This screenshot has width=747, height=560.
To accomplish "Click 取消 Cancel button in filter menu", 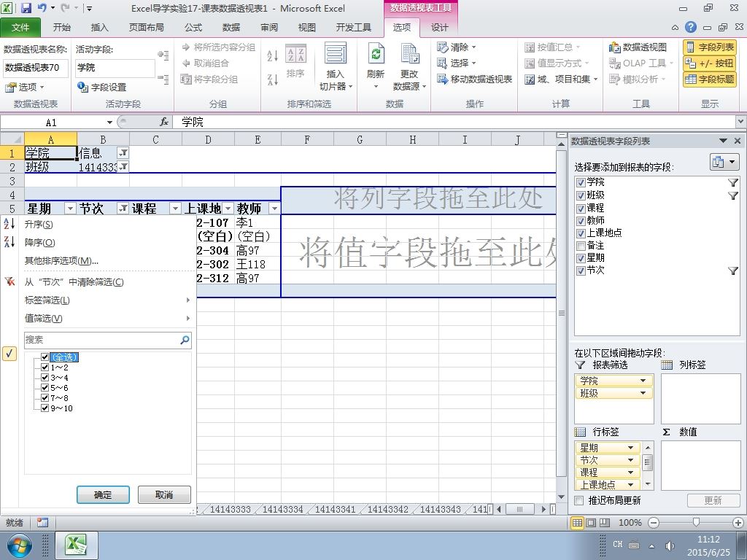I will tap(164, 495).
